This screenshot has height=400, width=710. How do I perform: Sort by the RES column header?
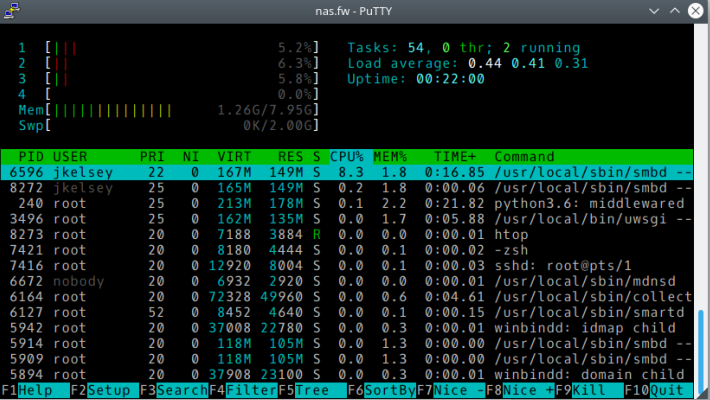coord(290,157)
